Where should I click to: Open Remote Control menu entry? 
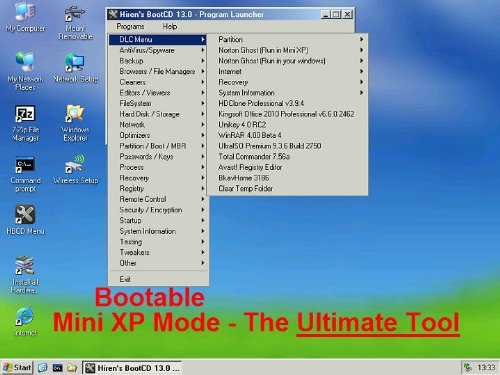pyautogui.click(x=158, y=199)
